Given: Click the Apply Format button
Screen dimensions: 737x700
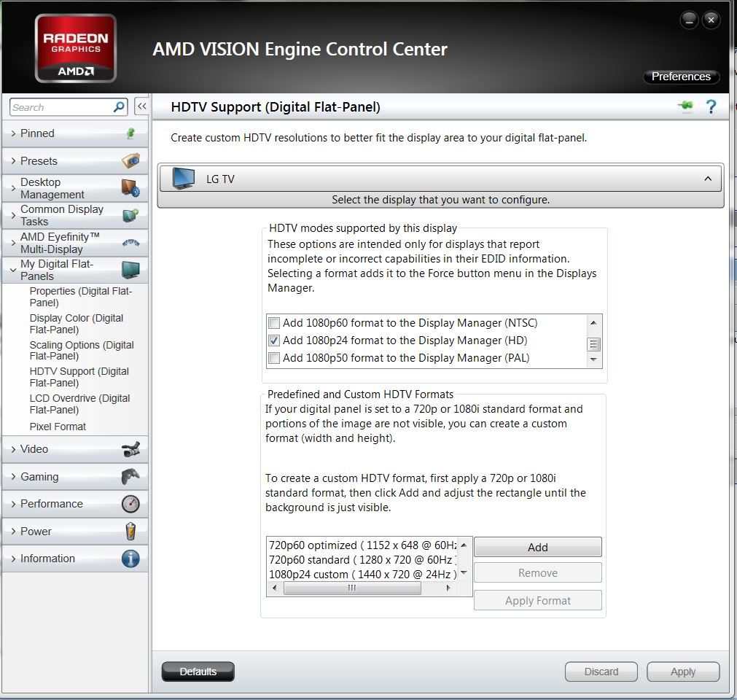Looking at the screenshot, I should pyautogui.click(x=538, y=601).
